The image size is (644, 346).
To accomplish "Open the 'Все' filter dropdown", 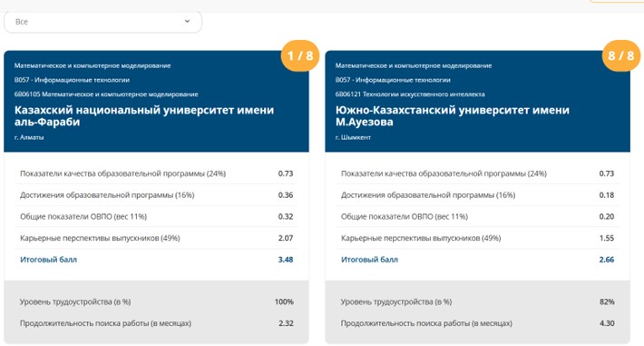I will 102,22.
